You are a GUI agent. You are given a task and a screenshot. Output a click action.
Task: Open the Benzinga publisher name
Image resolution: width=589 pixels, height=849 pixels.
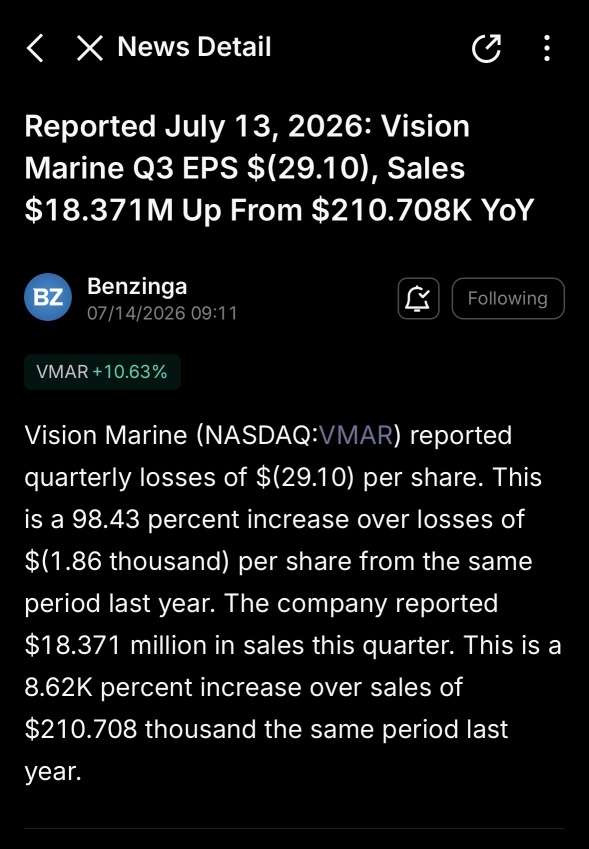(x=137, y=286)
